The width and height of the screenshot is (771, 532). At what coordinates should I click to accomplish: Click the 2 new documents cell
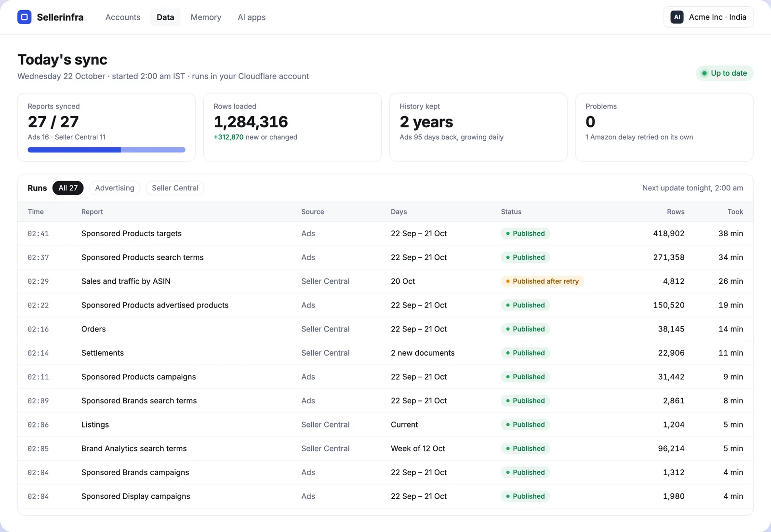[x=423, y=353]
